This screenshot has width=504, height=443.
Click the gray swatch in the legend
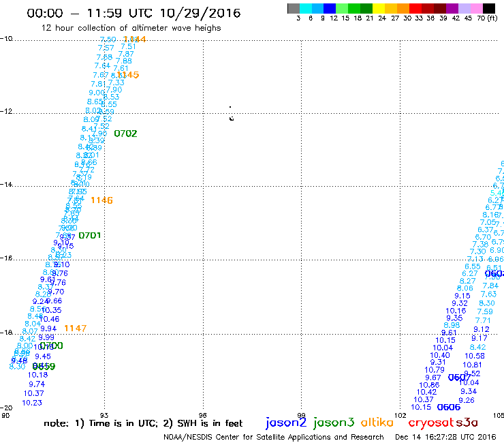294,9
